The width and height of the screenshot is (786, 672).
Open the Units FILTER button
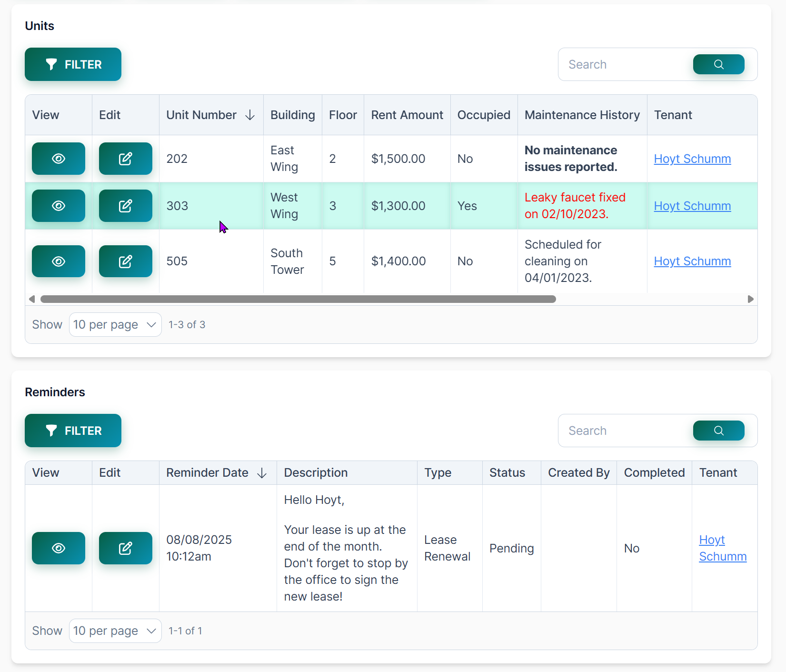73,64
